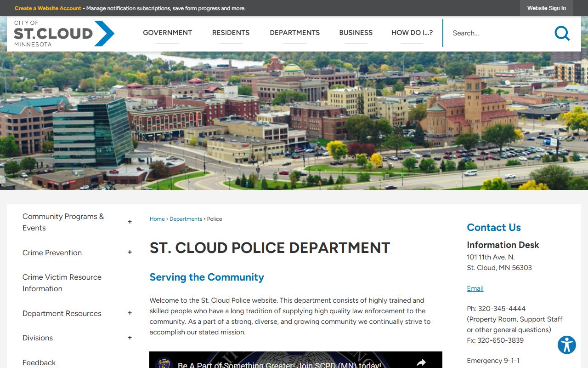Expand the Department Resources submenu
The width and height of the screenshot is (588, 368).
(130, 313)
